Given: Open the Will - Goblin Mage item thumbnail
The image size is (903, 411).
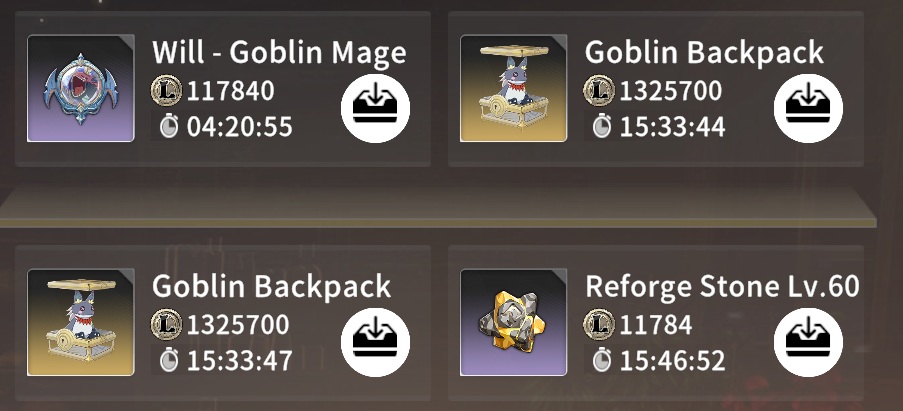Looking at the screenshot, I should (x=81, y=88).
